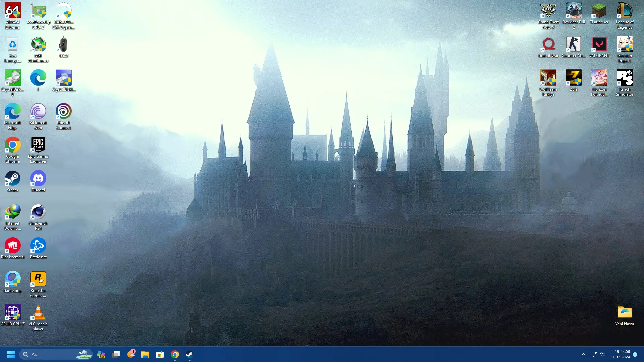Open Task View on taskbar
The width and height of the screenshot is (644, 362).
[116, 354]
